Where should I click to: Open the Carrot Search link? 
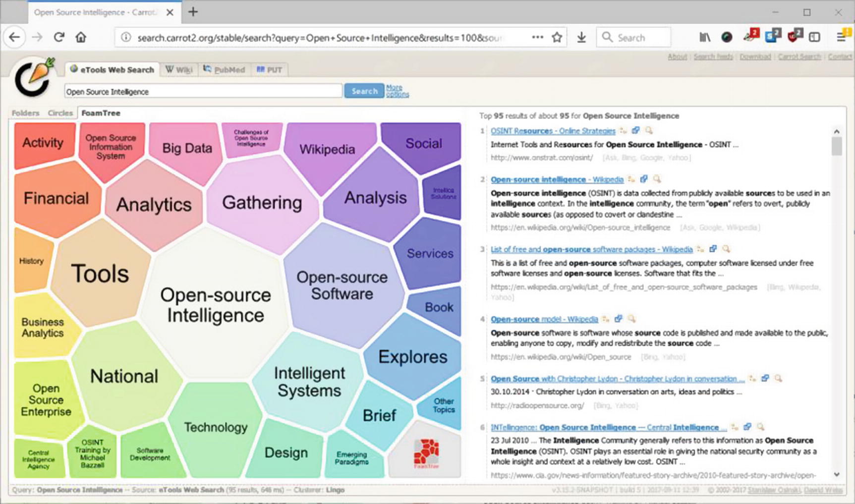click(799, 56)
